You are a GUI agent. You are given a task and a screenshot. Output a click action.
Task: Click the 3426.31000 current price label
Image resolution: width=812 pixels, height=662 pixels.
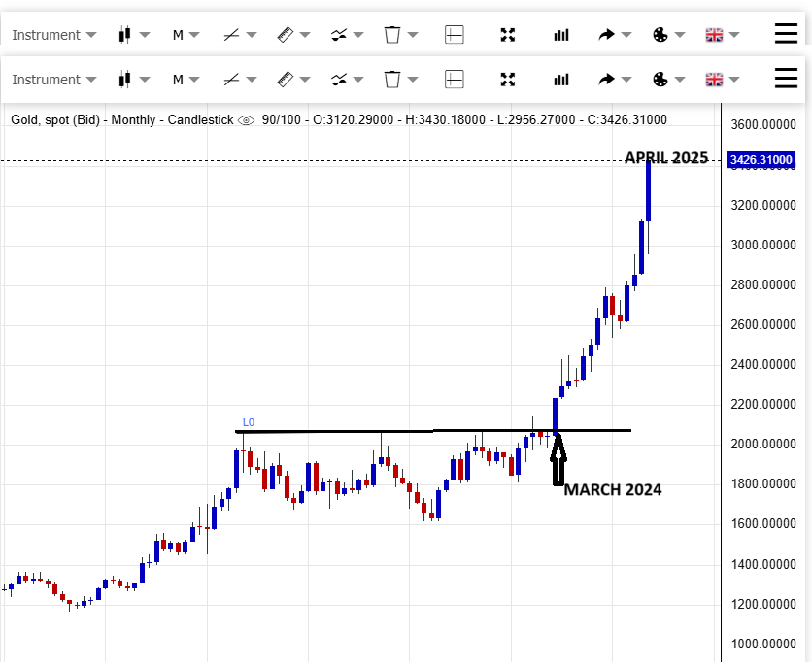[x=761, y=160]
